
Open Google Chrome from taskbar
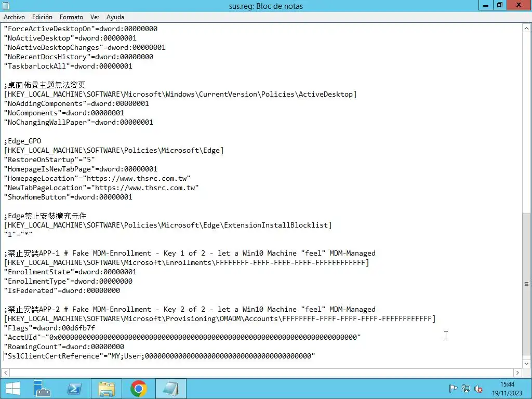138,389
